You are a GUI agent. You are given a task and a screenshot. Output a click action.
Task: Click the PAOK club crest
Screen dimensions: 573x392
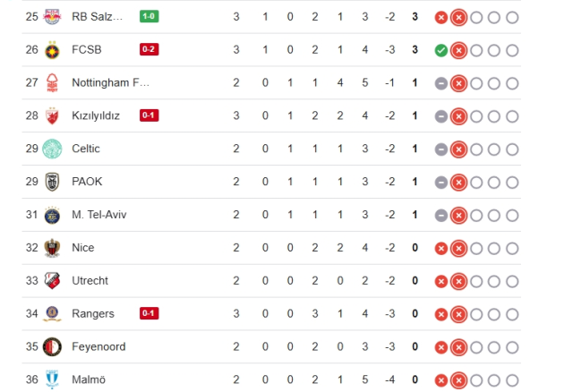click(x=53, y=182)
